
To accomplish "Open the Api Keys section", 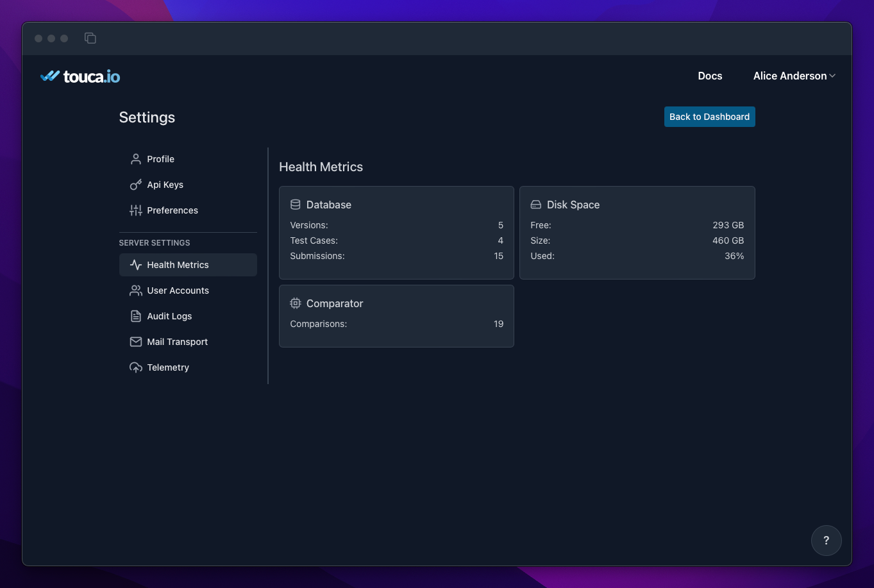I will (x=188, y=185).
